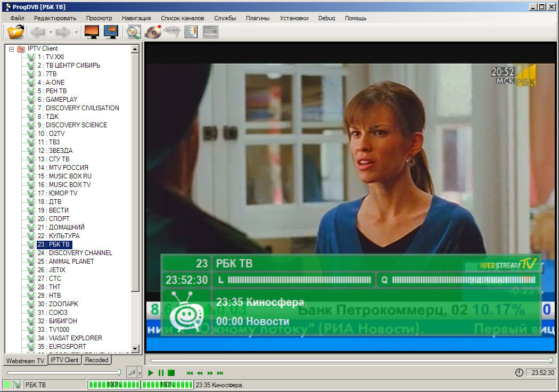Viewport: 559px width, 392px height.
Task: Open the audio track dropdown arrow
Action: [x=139, y=373]
